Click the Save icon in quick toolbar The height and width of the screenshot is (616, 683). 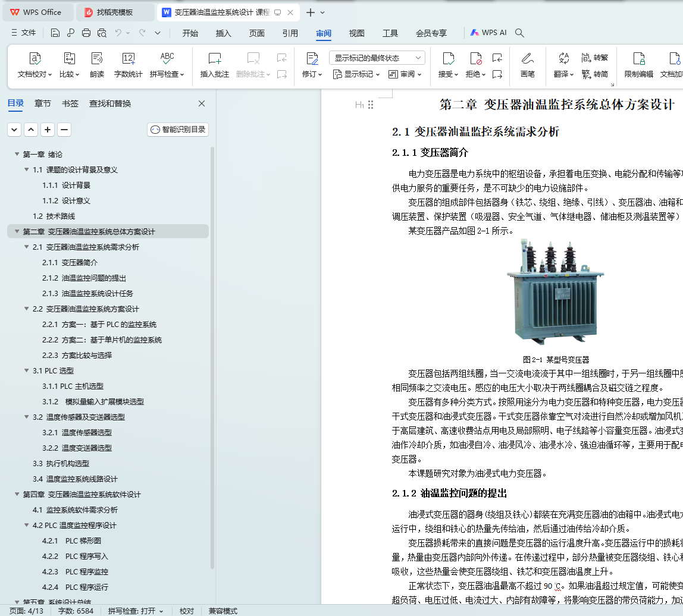[x=55, y=33]
